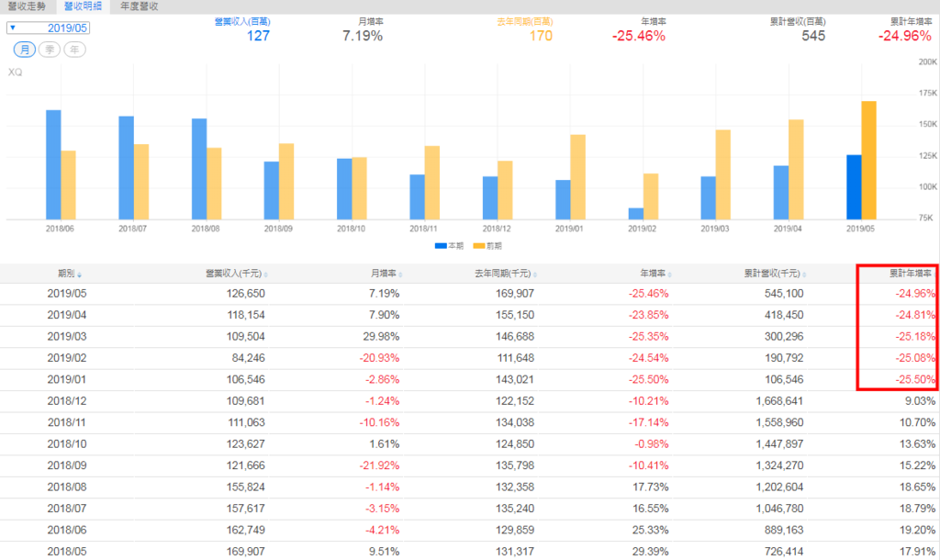
Task: Click cumulative growth -24.81%
Action: coord(915,316)
